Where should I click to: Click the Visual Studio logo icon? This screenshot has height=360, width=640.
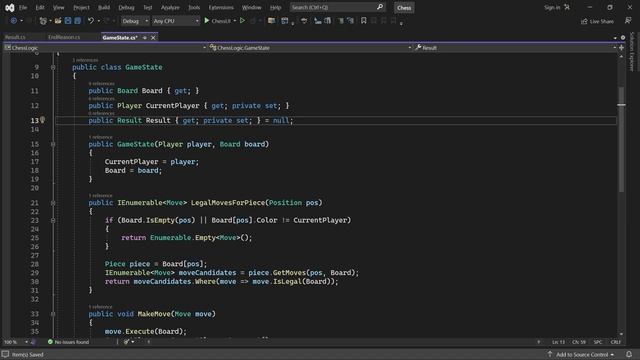pyautogui.click(x=9, y=7)
